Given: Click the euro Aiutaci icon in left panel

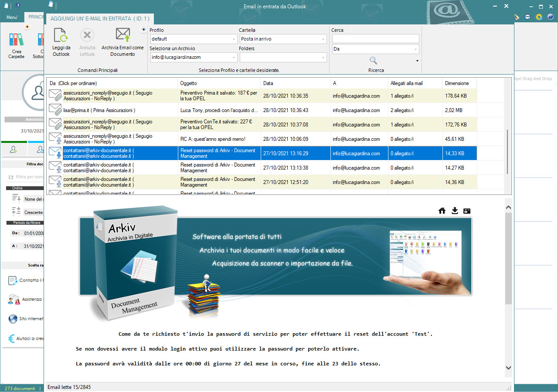Looking at the screenshot, I should (12, 338).
